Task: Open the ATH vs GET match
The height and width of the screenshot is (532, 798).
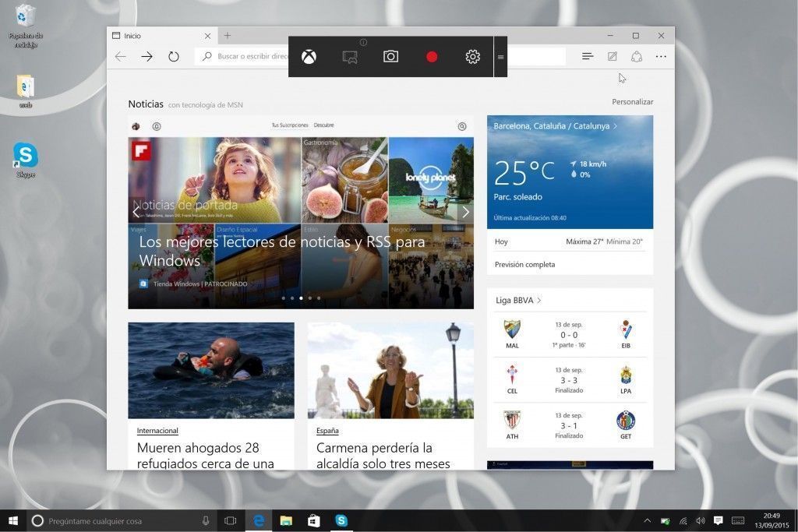Action: click(x=570, y=425)
